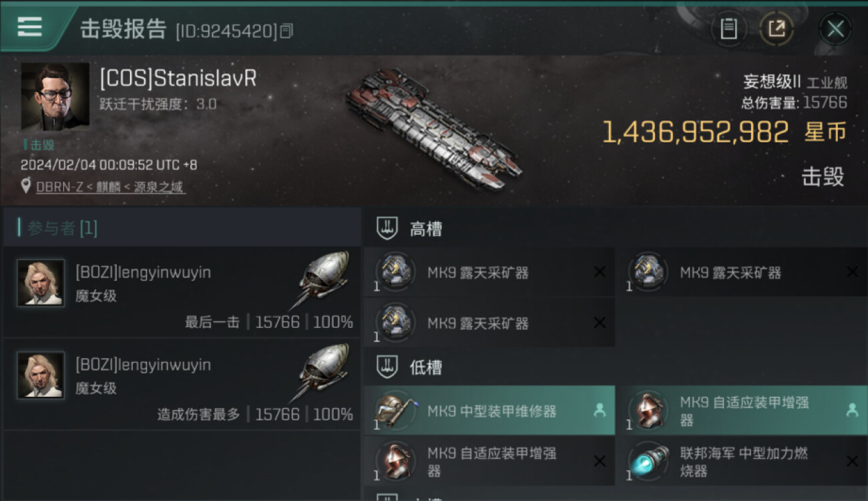Viewport: 868px width, 501px height.
Task: Collapse the 低槽 low slot section
Action: (388, 367)
